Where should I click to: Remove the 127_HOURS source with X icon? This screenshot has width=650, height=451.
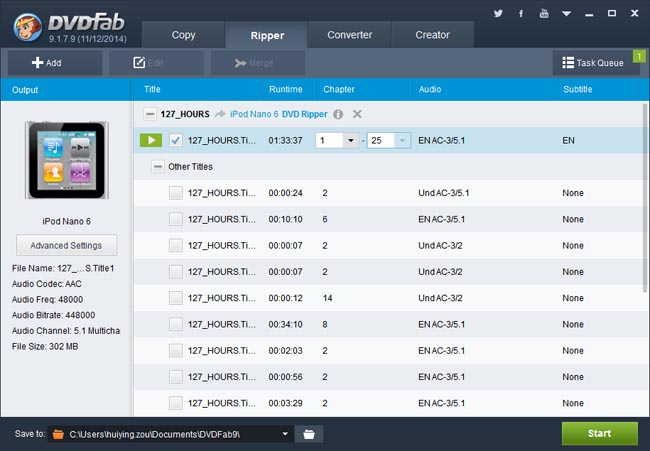(x=357, y=114)
